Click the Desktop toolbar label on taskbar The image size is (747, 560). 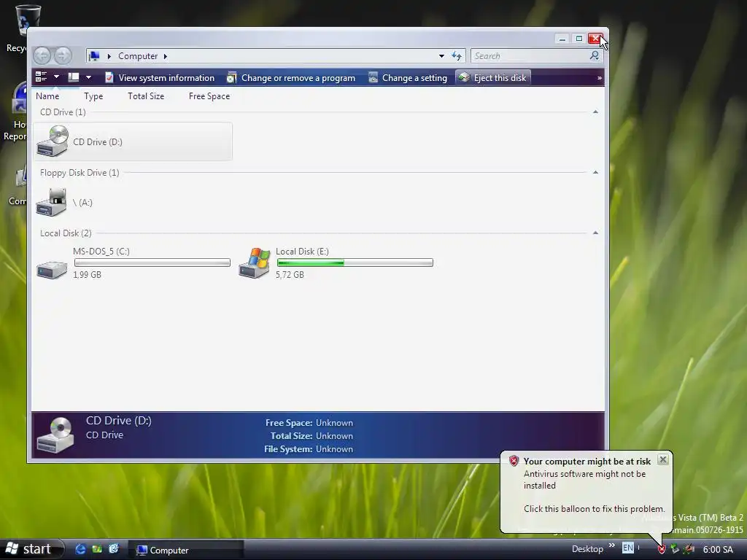[x=587, y=549]
